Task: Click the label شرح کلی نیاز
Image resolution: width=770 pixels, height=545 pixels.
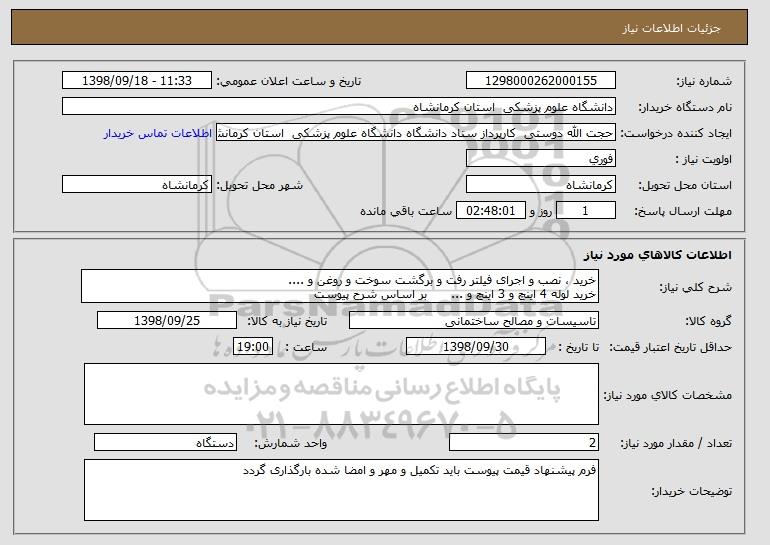Action: (x=695, y=287)
